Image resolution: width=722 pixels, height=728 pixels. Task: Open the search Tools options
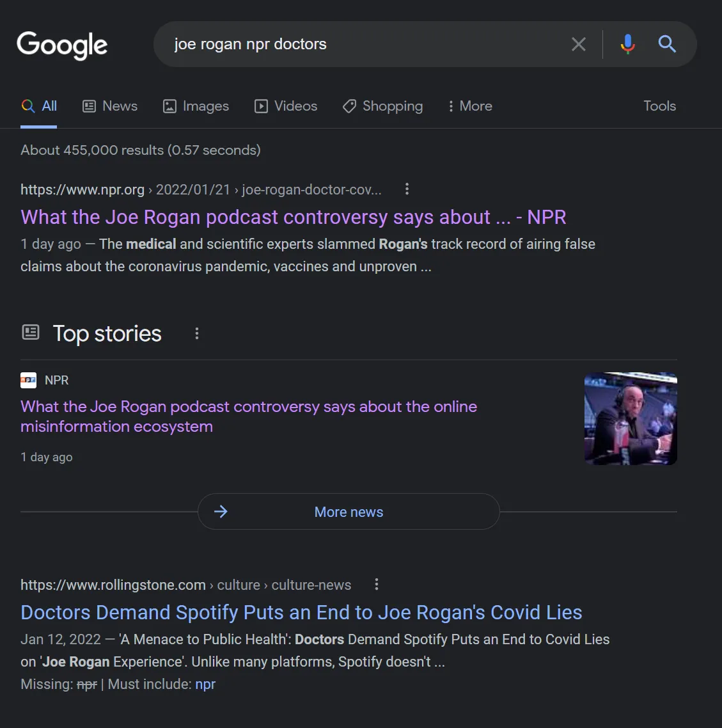click(x=659, y=106)
